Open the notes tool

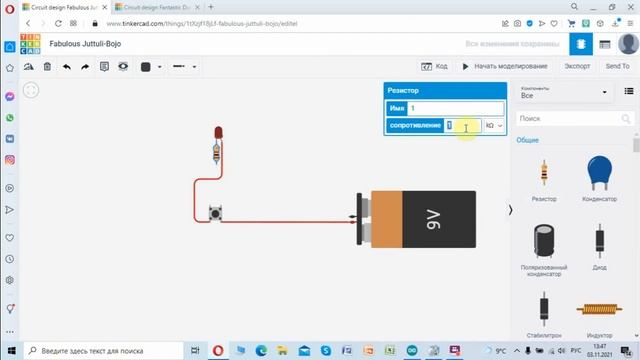point(104,67)
